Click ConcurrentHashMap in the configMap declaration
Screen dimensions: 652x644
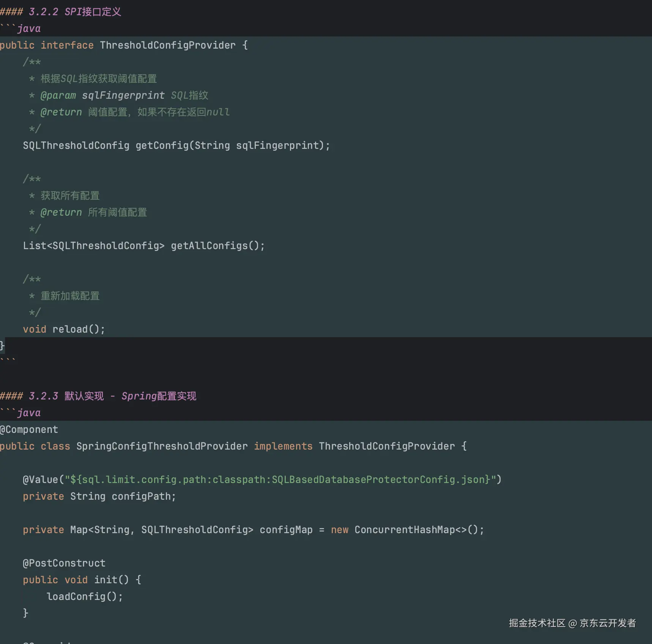click(x=405, y=530)
